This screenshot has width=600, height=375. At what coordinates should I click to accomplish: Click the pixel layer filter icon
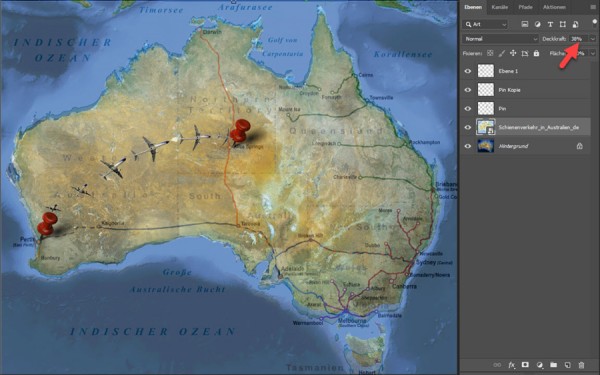(x=525, y=24)
